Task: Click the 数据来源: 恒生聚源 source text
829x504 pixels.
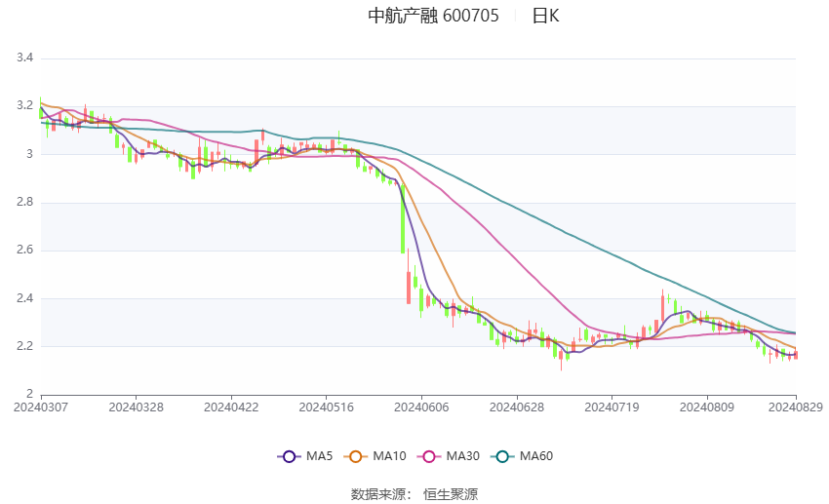Action: (414, 494)
